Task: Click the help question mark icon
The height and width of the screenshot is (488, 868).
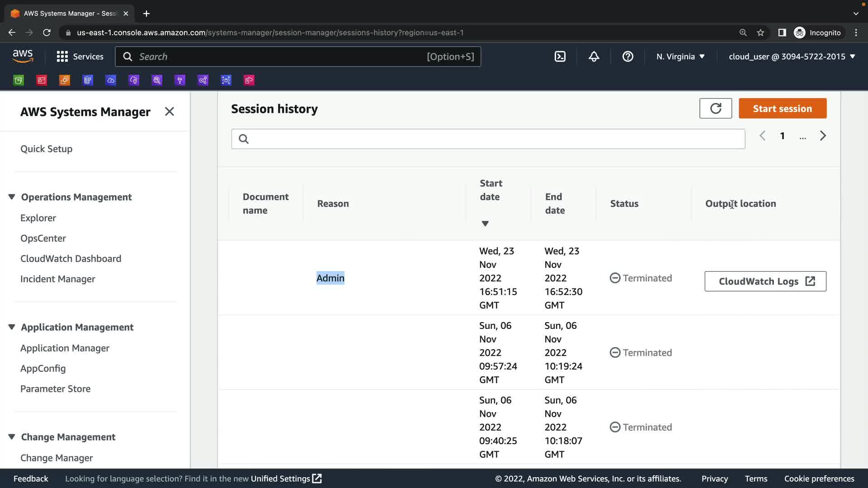Action: (627, 56)
